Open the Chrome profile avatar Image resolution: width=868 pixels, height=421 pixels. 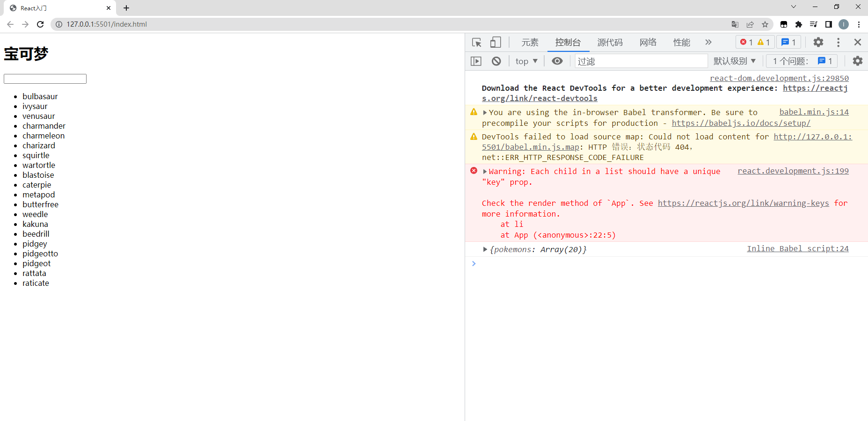(844, 24)
